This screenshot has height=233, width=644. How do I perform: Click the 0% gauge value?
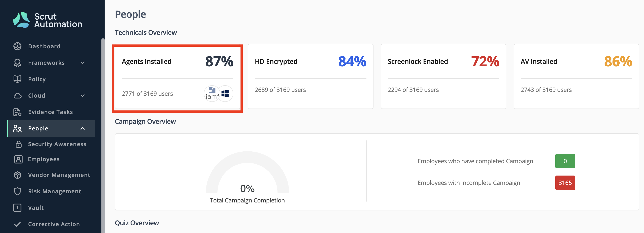click(x=247, y=189)
